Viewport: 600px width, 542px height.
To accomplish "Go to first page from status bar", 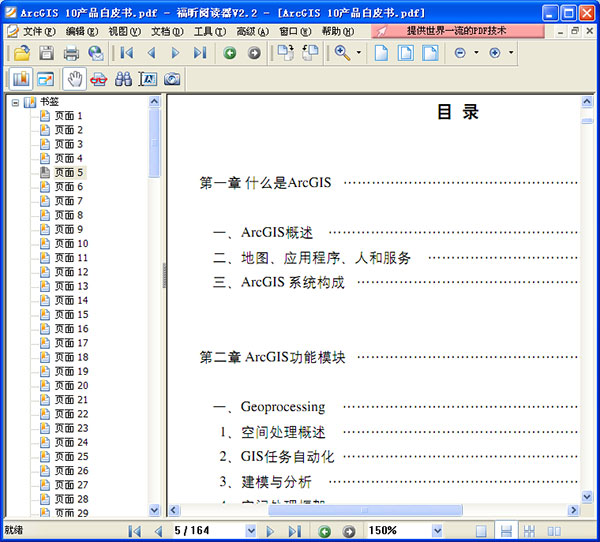I will 135,531.
